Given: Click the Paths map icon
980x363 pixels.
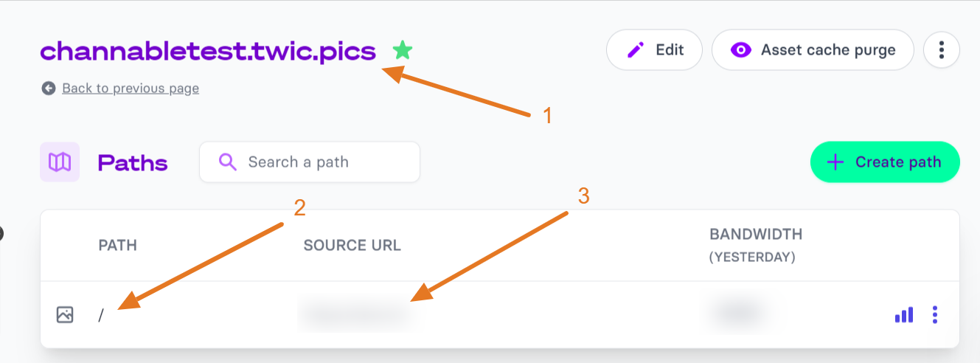Looking at the screenshot, I should tap(60, 162).
